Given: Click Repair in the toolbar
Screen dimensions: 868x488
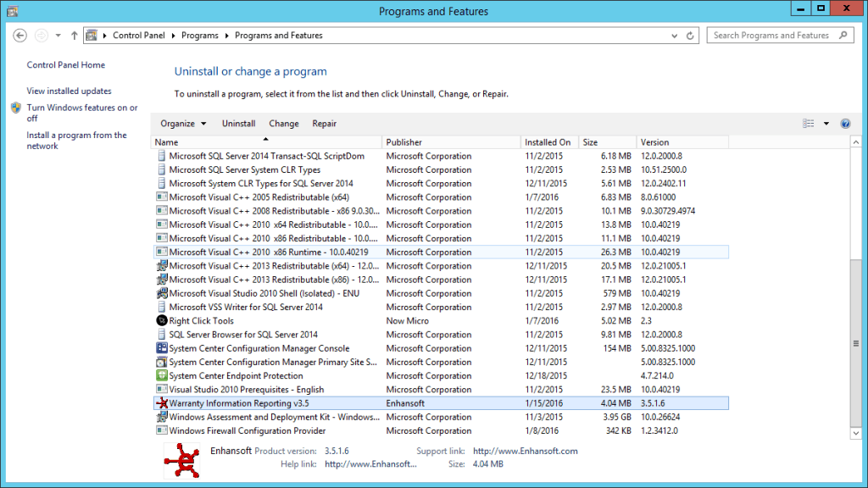Looking at the screenshot, I should (325, 124).
